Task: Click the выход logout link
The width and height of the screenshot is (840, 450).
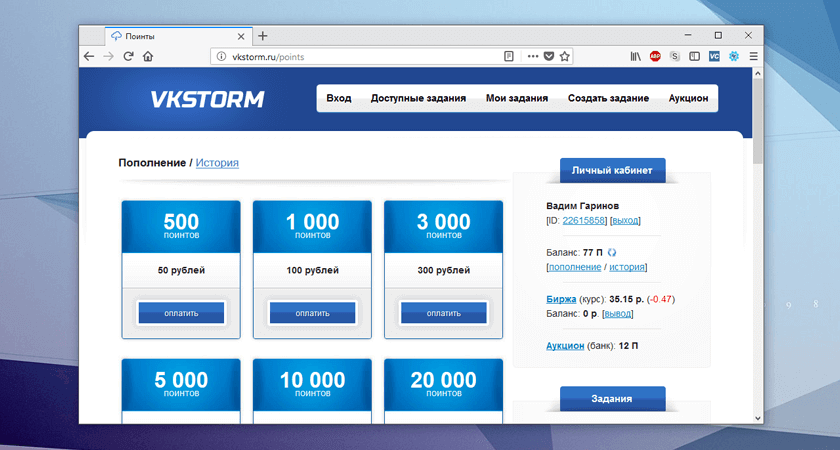Action: coord(625,220)
